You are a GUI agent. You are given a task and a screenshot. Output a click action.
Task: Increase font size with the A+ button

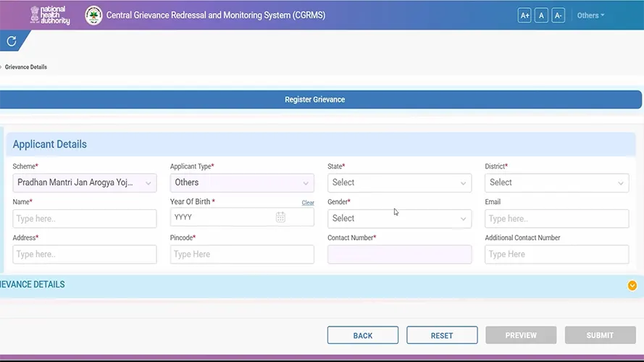point(524,16)
